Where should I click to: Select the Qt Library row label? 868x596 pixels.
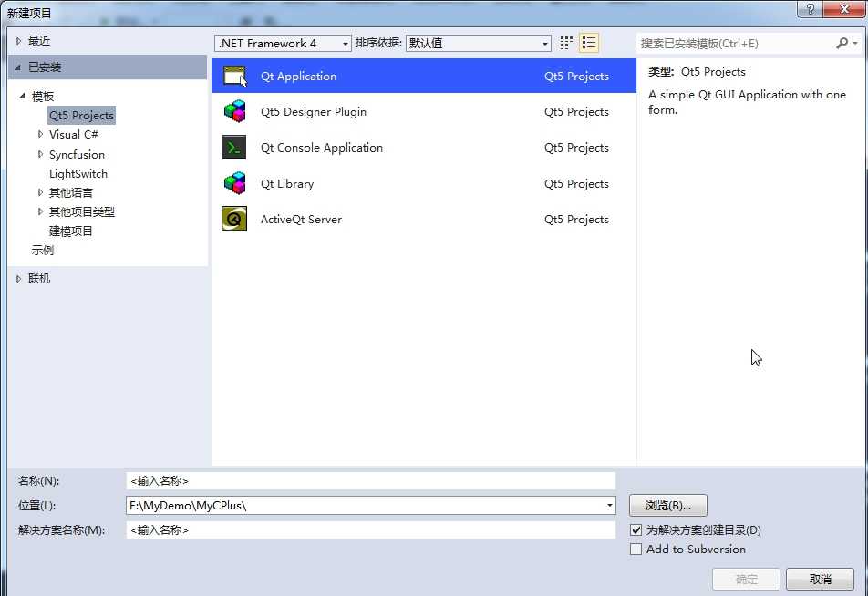(287, 184)
